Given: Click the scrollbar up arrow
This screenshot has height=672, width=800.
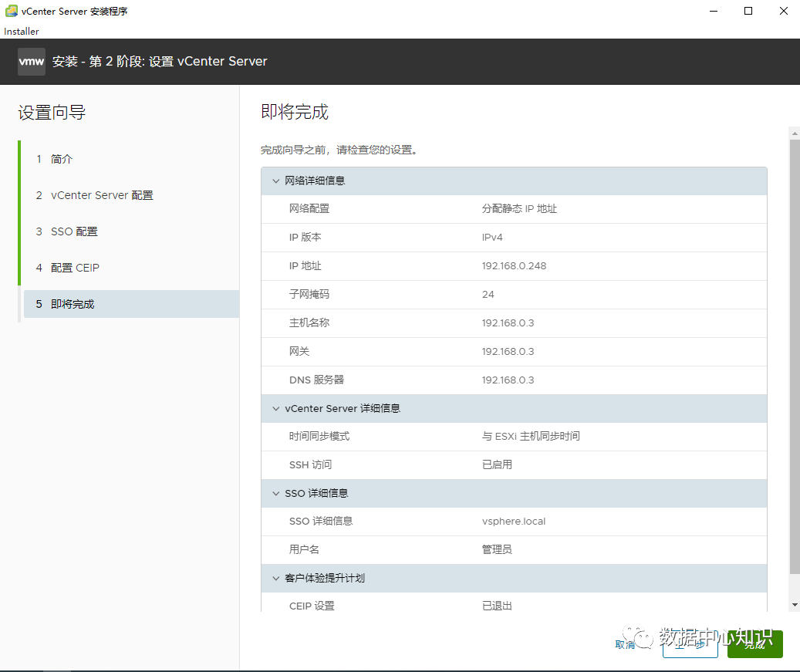Looking at the screenshot, I should point(795,133).
